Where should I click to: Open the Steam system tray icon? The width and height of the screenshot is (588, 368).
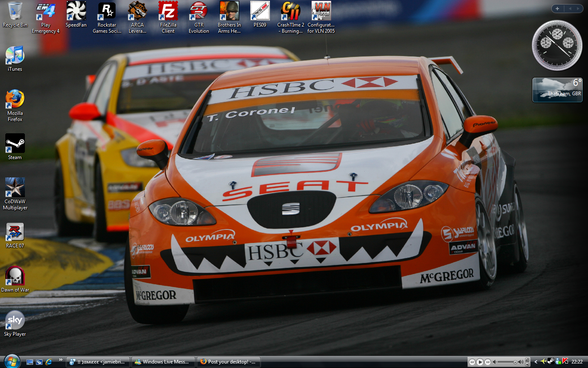(551, 361)
